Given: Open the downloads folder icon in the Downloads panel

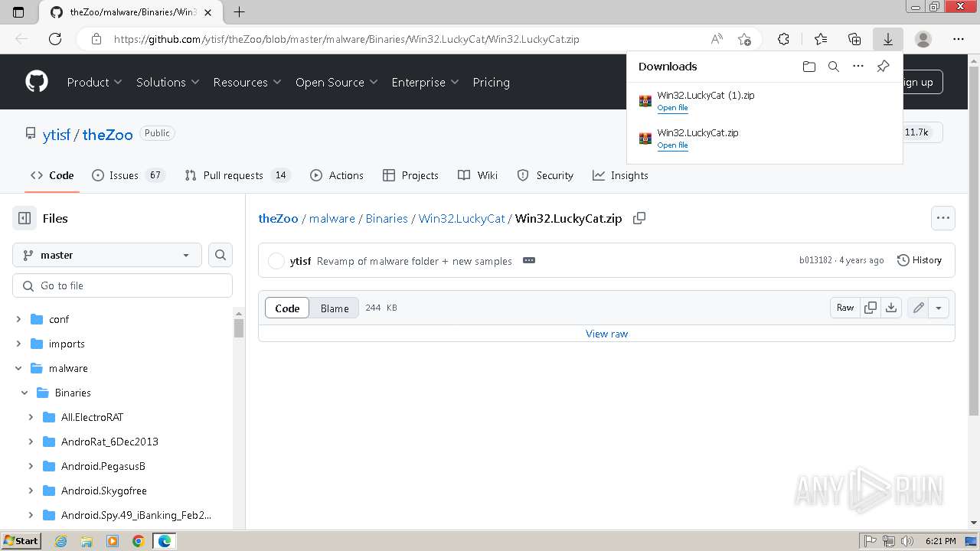Looking at the screenshot, I should [x=809, y=67].
